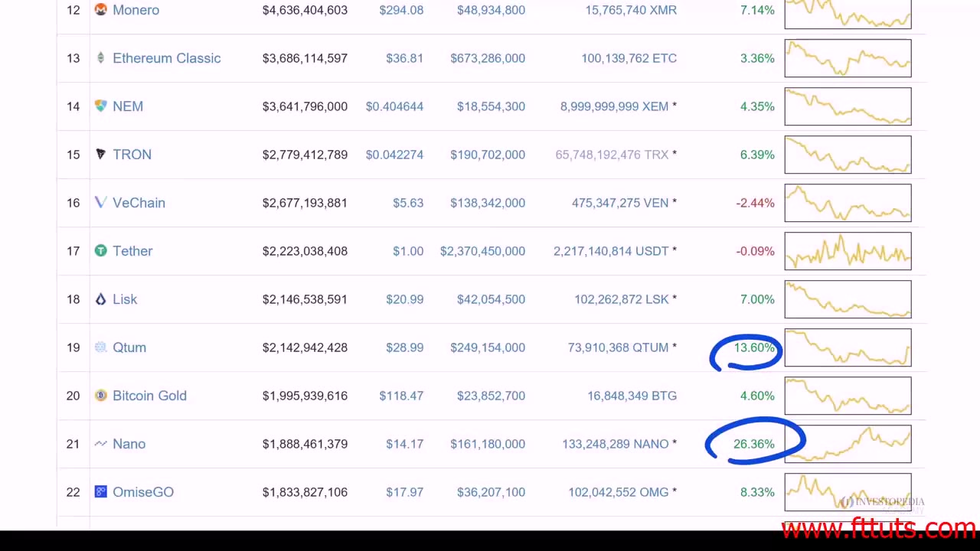This screenshot has height=551, width=980.
Task: Click the OmiseGO logo icon
Action: click(x=100, y=492)
